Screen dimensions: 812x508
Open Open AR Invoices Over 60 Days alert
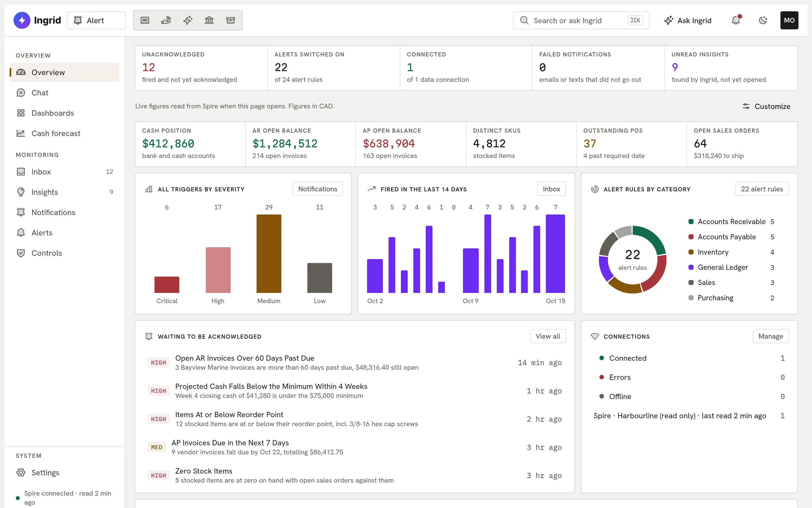(355, 363)
